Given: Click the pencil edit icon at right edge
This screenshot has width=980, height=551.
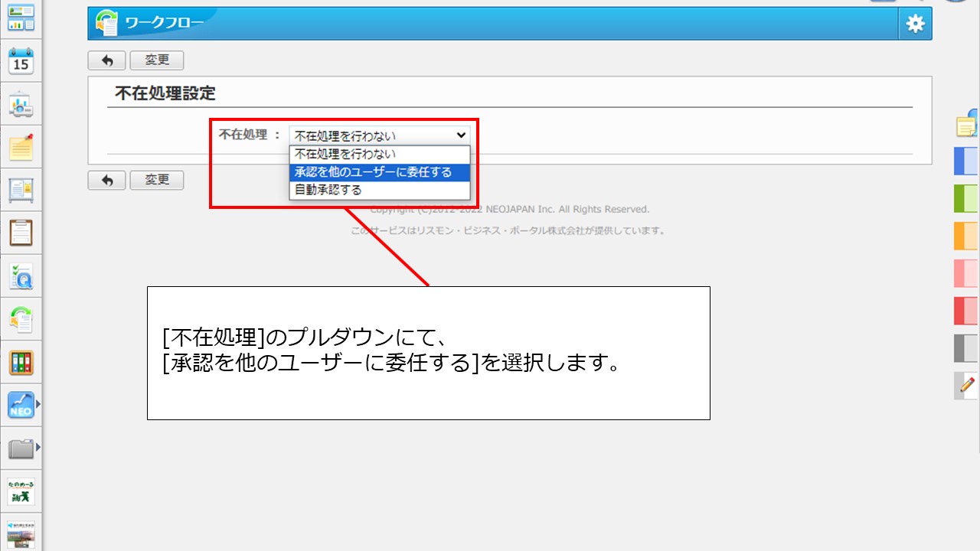Looking at the screenshot, I should coord(967,385).
